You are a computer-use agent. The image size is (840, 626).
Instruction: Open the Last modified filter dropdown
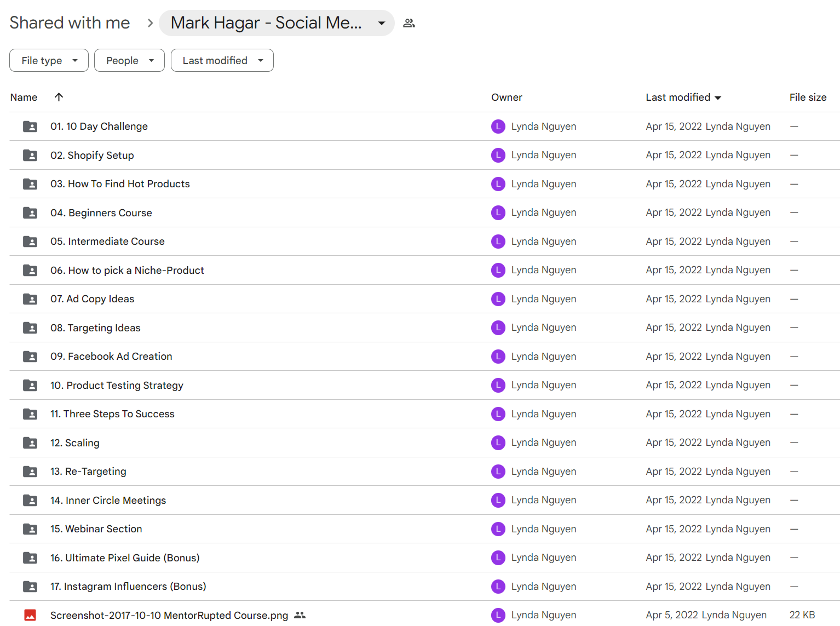[x=222, y=60]
